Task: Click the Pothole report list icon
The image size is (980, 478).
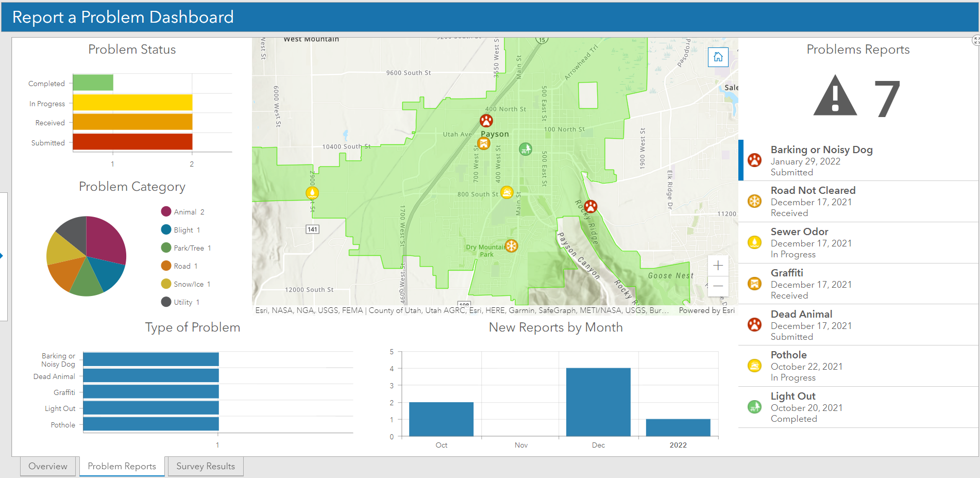Action: point(754,366)
